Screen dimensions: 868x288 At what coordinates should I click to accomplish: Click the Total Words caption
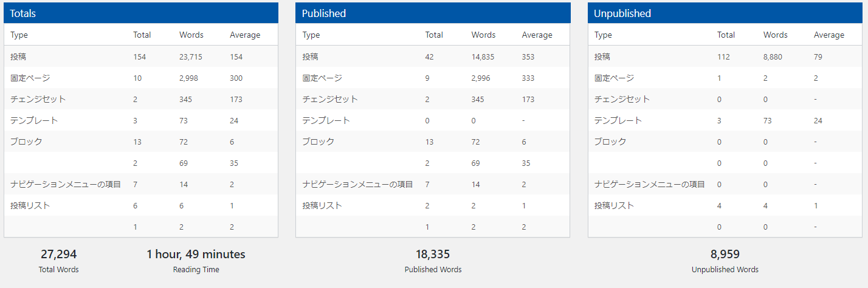(x=59, y=269)
